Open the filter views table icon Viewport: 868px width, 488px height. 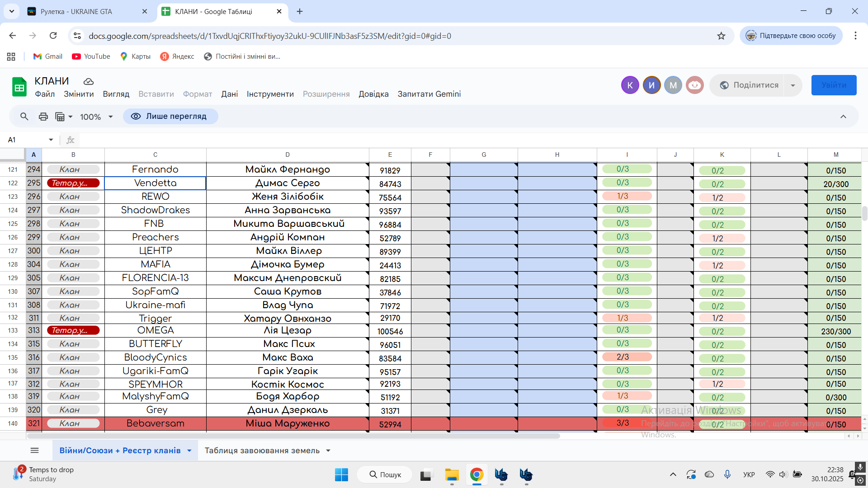60,117
